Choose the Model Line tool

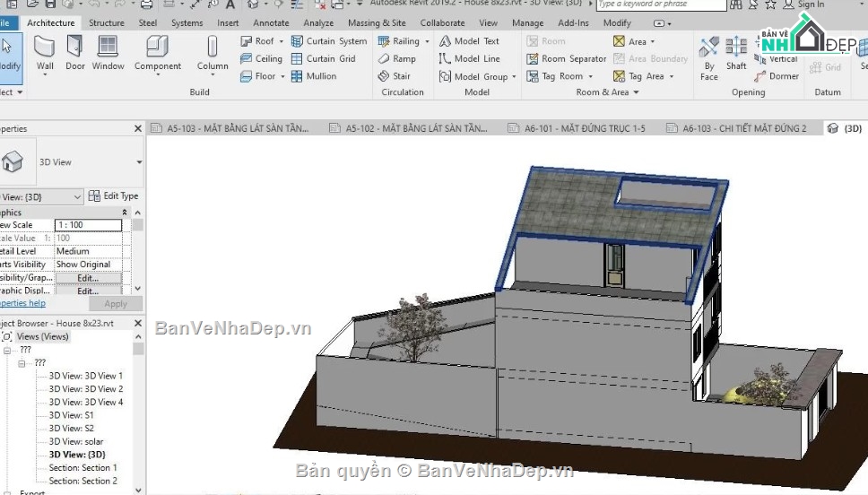(x=470, y=58)
